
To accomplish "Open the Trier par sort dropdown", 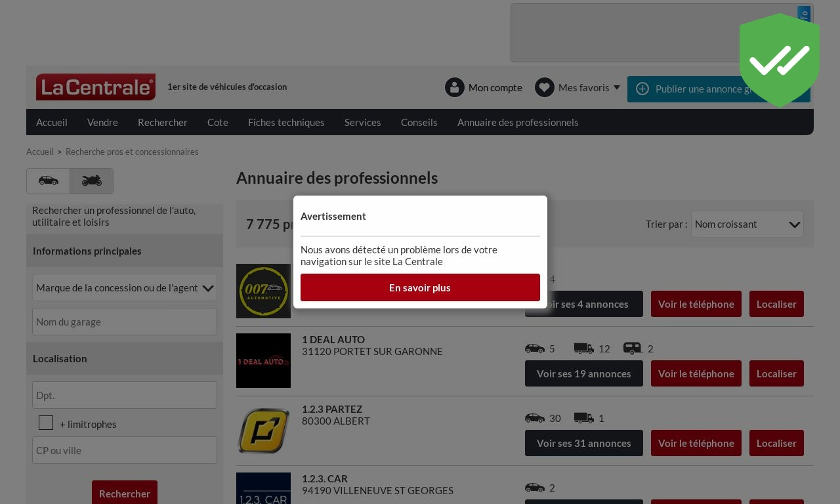I will pos(747,224).
